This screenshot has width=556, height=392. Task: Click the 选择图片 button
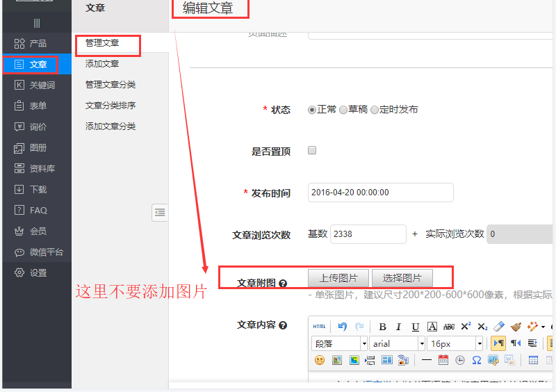tap(402, 278)
